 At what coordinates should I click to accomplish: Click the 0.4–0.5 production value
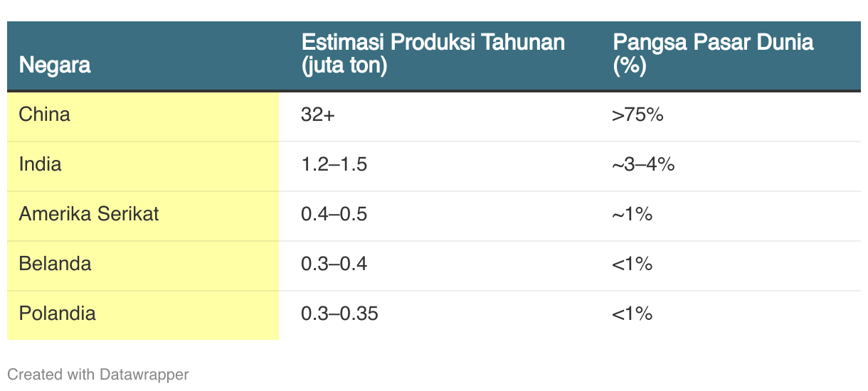click(x=334, y=214)
